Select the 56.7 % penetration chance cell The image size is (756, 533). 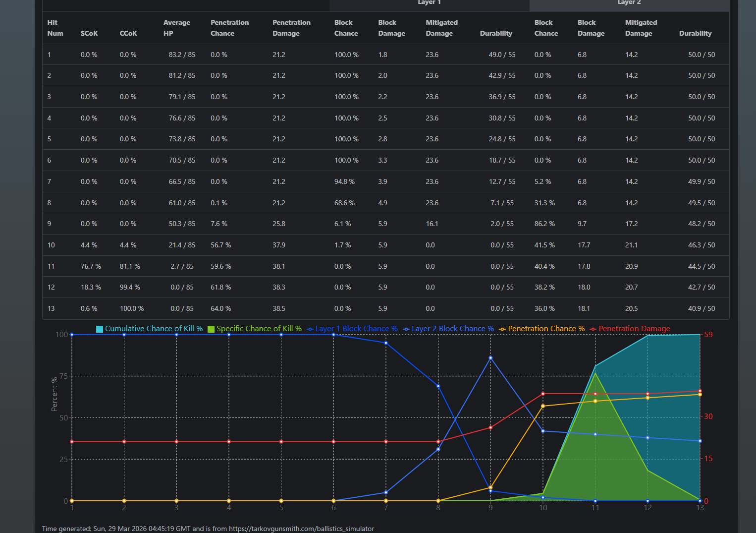coord(221,245)
